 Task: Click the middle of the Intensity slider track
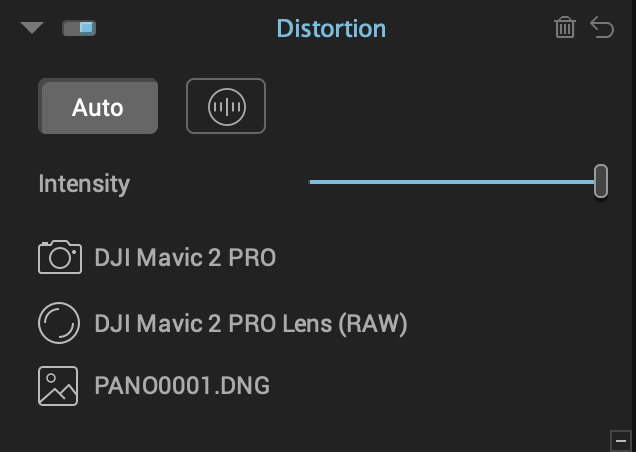[452, 182]
